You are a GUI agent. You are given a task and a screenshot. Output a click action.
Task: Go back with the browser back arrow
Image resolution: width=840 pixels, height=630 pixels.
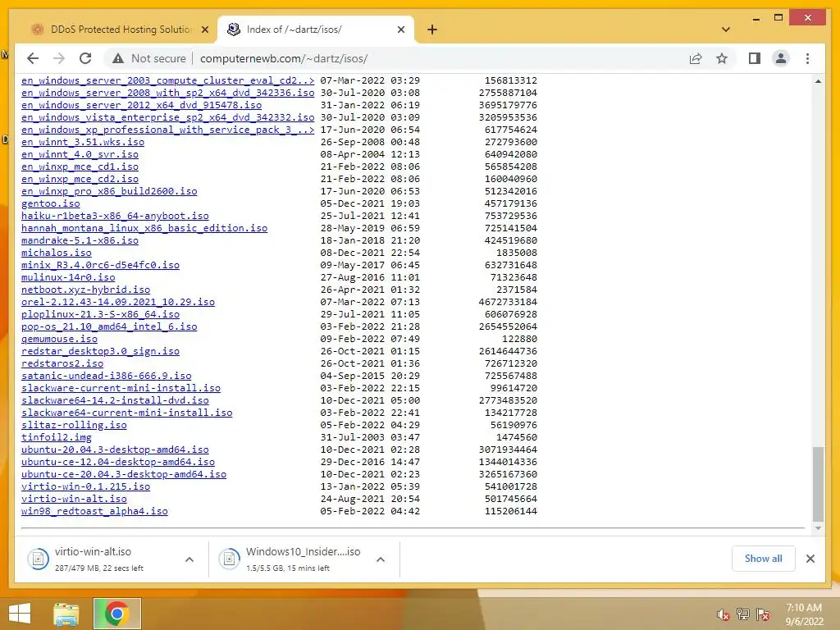point(33,58)
